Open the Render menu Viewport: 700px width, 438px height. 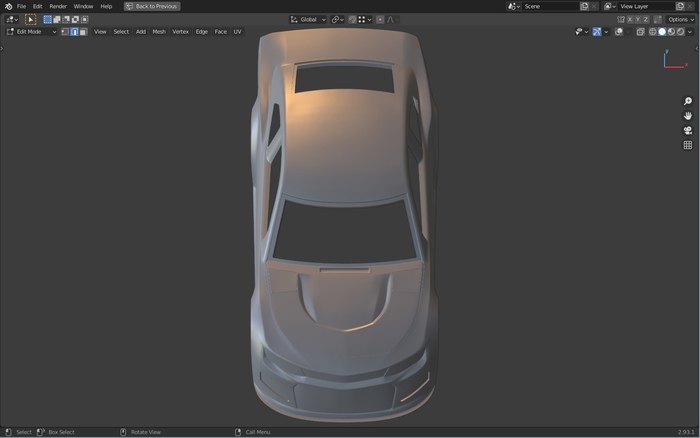[58, 6]
